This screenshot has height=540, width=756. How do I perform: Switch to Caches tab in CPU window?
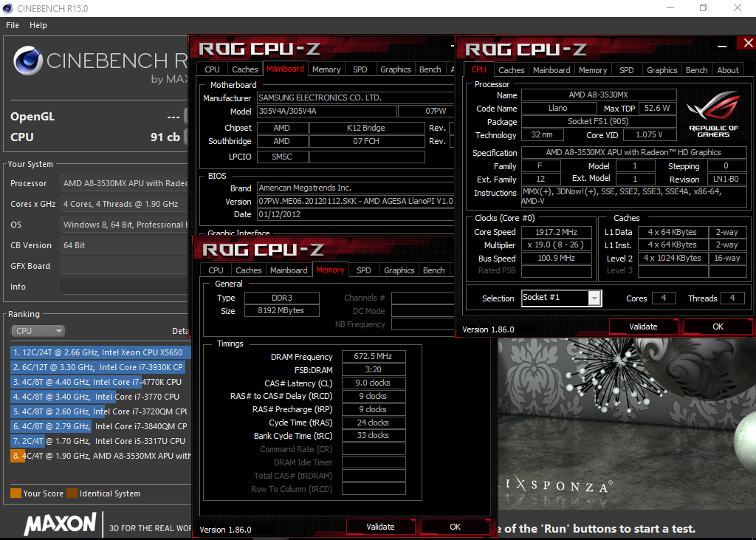pos(511,70)
